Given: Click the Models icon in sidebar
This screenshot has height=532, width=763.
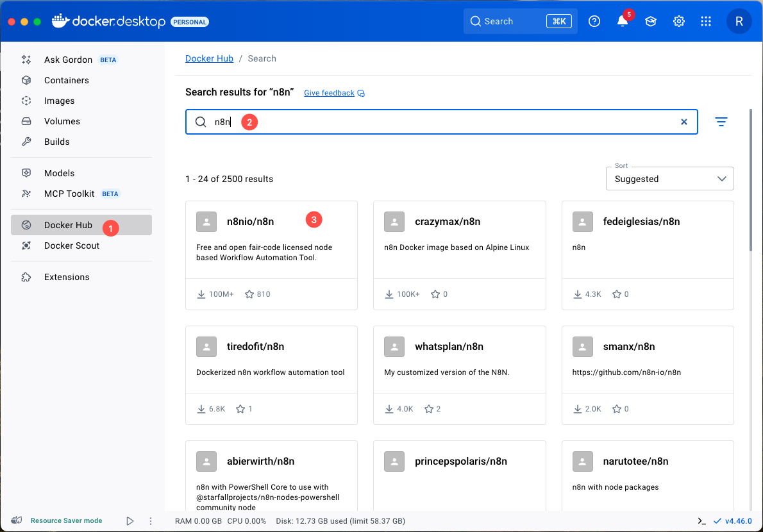Looking at the screenshot, I should 26,173.
